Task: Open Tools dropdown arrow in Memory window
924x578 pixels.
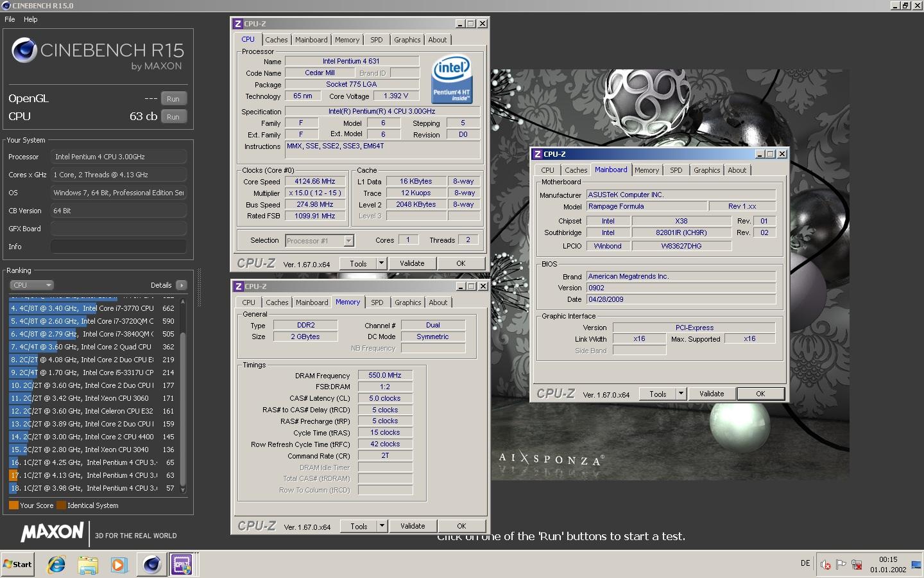Action: pos(382,526)
